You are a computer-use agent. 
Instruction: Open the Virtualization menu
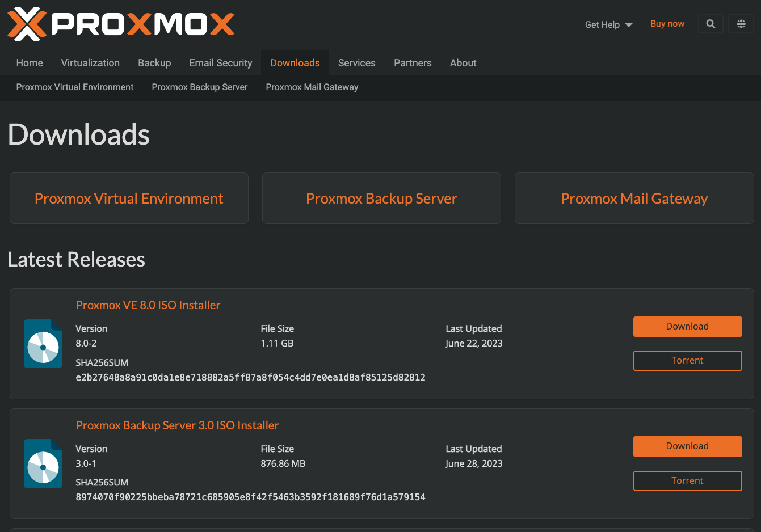point(90,63)
